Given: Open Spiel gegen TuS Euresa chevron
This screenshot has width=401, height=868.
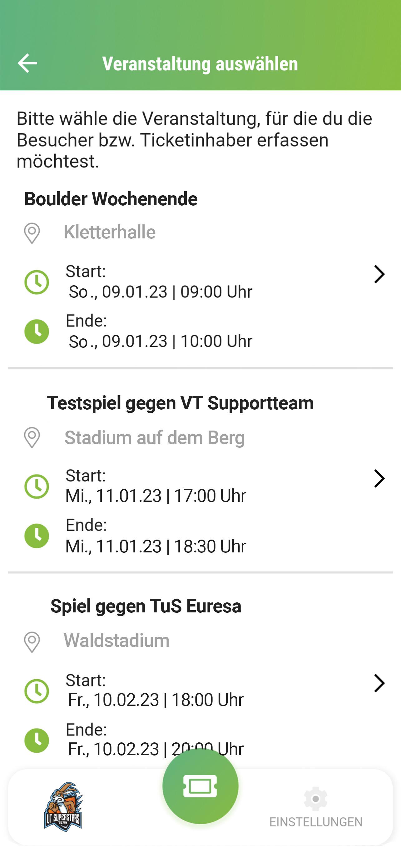Looking at the screenshot, I should pos(379,683).
